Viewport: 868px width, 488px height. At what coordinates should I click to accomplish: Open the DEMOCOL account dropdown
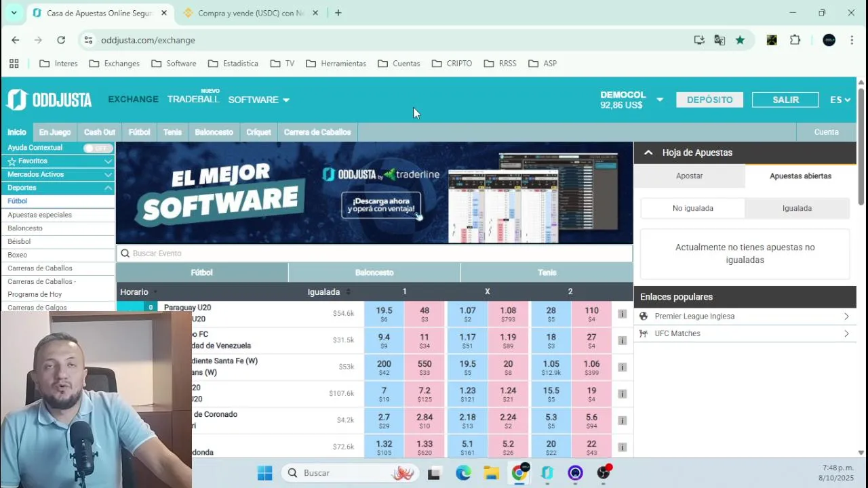660,100
